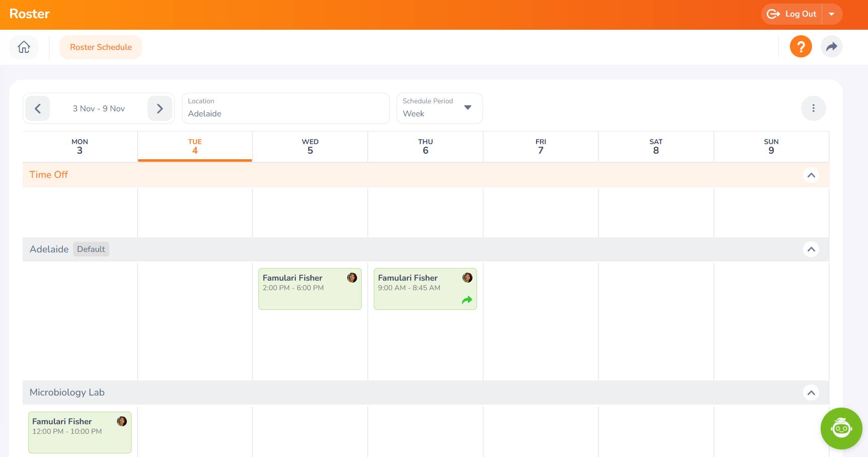This screenshot has width=868, height=457.
Task: Collapse the Time Off section
Action: coord(811,175)
